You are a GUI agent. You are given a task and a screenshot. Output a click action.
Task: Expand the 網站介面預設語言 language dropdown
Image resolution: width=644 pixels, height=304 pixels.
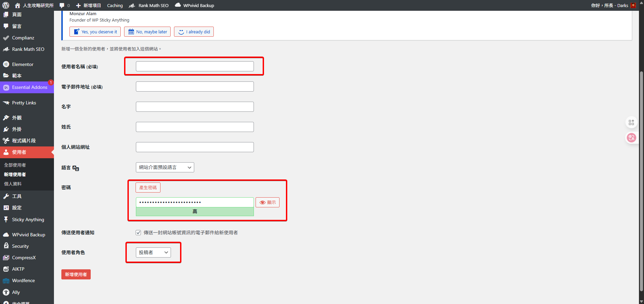tap(165, 167)
